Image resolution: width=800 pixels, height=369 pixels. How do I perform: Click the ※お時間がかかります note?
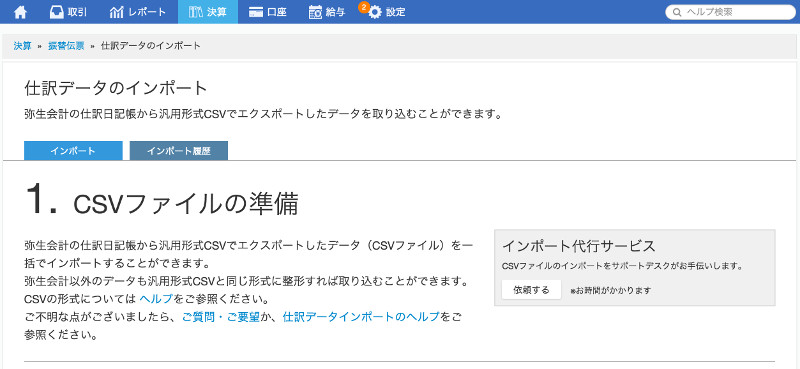coord(611,290)
